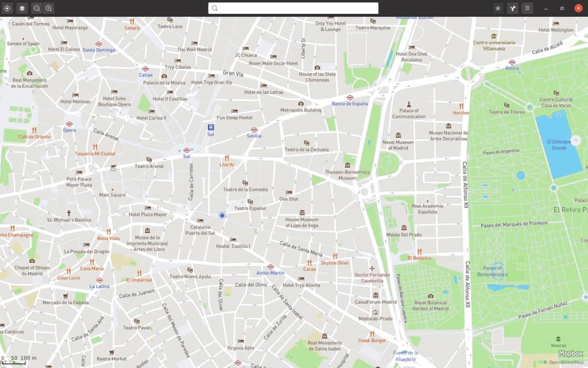Open the hamburger main menu
Viewport: 588px width, 368px height.
[527, 8]
